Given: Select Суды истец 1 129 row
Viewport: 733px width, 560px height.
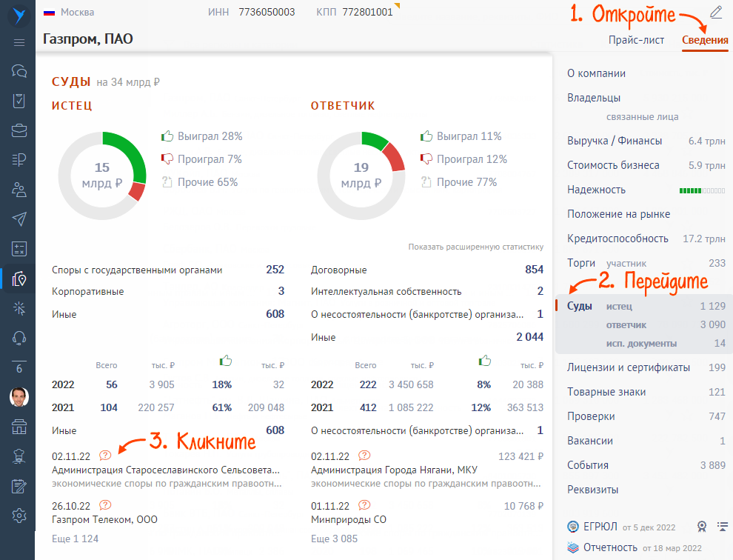Looking at the screenshot, I should 646,306.
